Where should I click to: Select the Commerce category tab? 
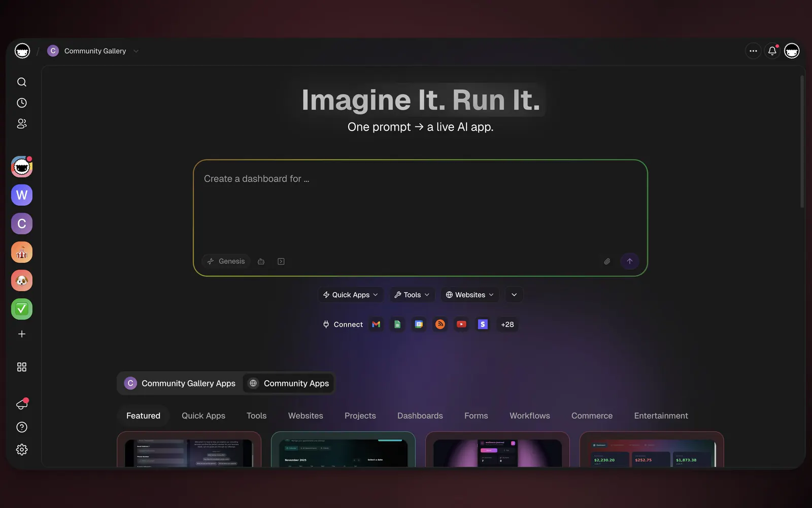point(592,416)
